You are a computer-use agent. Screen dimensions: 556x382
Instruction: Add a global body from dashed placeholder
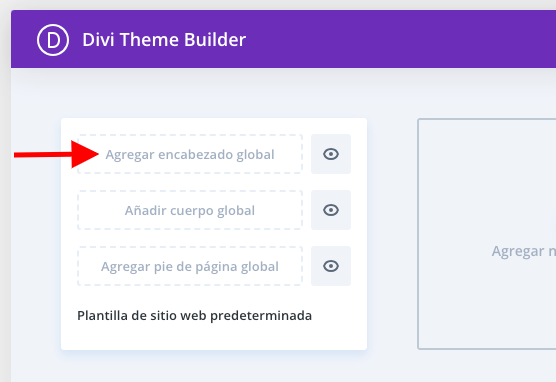tap(190, 210)
